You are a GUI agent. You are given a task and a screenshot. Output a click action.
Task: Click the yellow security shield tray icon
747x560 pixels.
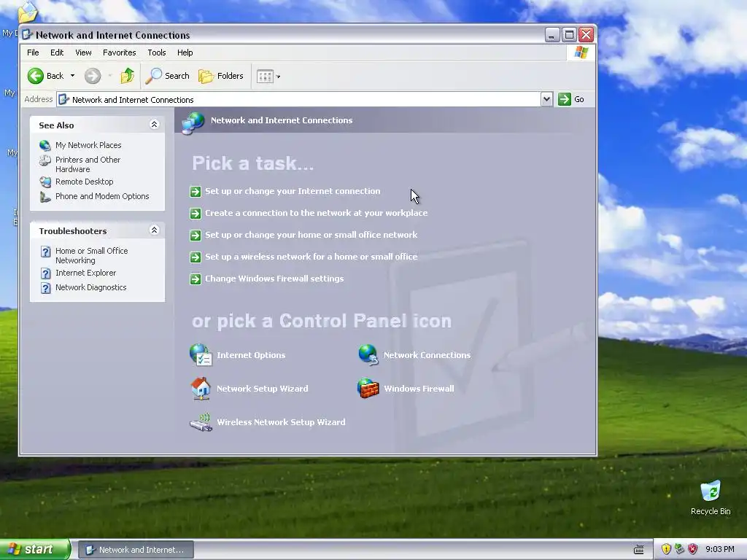point(666,550)
